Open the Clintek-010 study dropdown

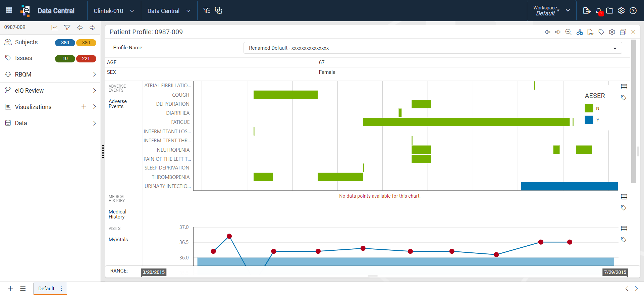(114, 11)
